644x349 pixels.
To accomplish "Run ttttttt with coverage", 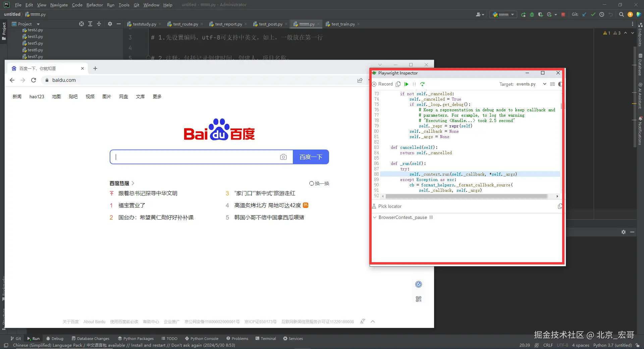I will pos(540,14).
